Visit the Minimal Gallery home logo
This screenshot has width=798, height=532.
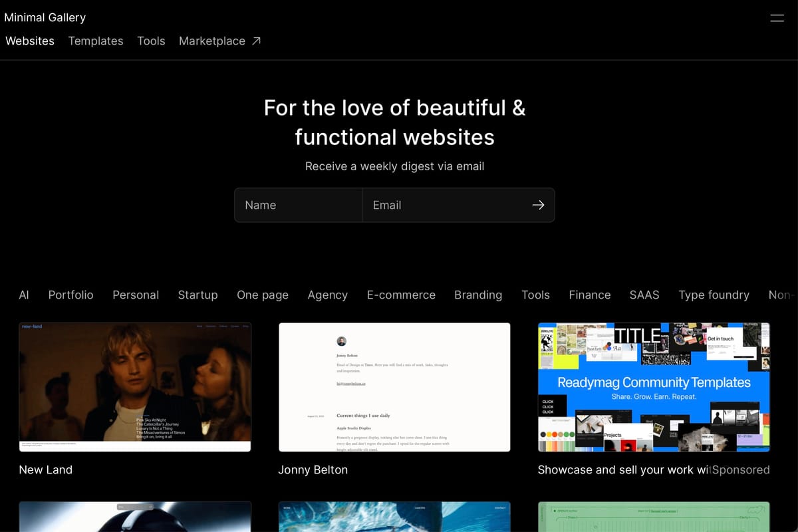(45, 17)
